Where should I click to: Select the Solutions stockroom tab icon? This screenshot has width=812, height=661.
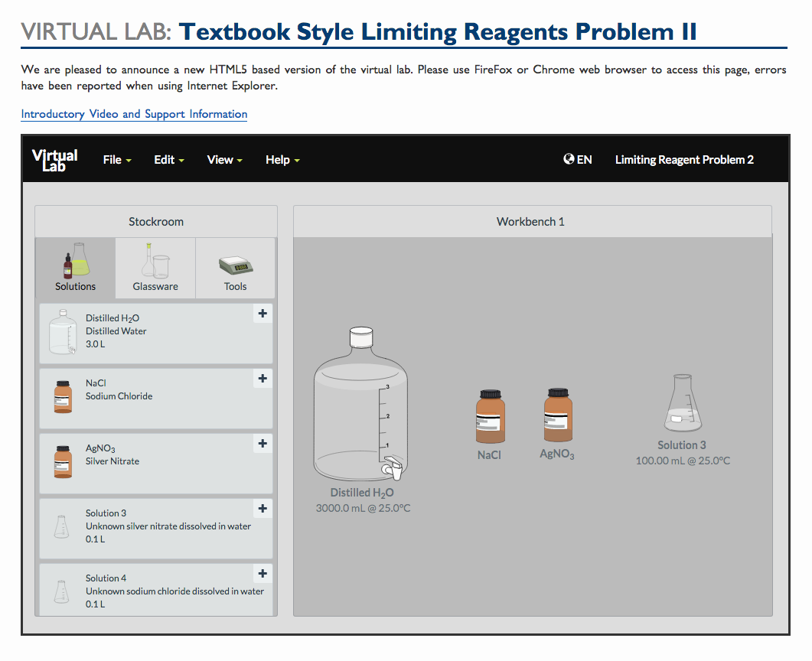coord(74,264)
